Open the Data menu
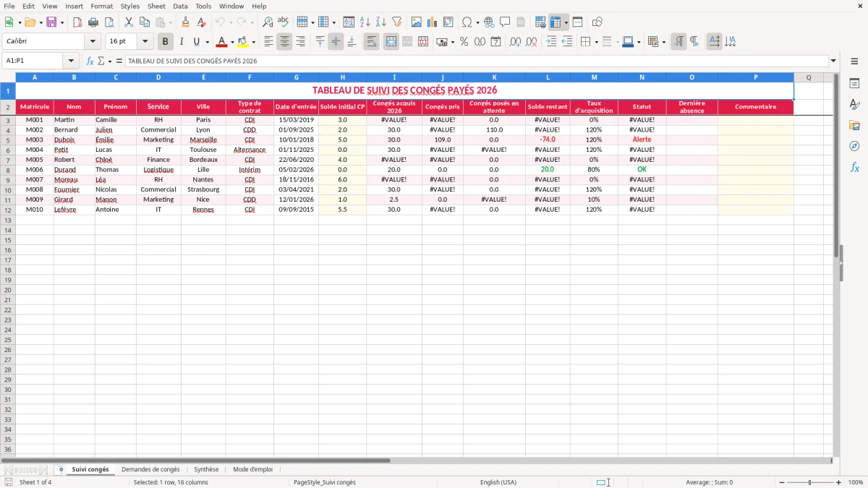 pyautogui.click(x=180, y=6)
